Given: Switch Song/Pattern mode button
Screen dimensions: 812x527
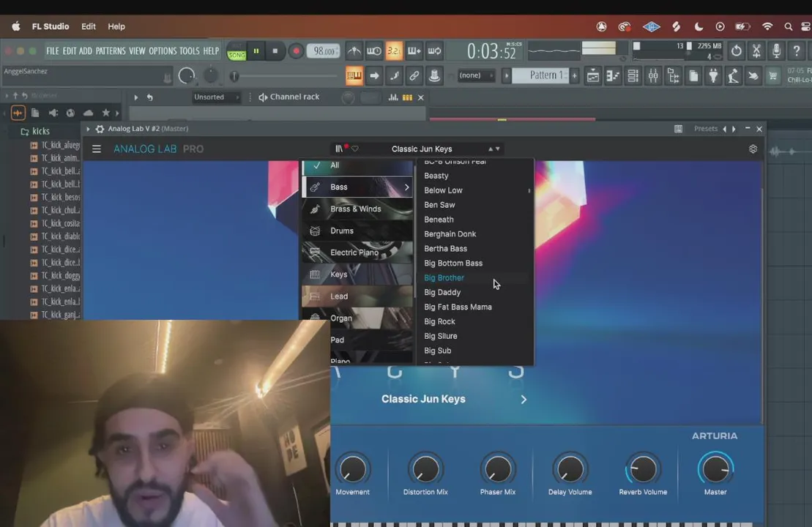Looking at the screenshot, I should click(x=236, y=51).
